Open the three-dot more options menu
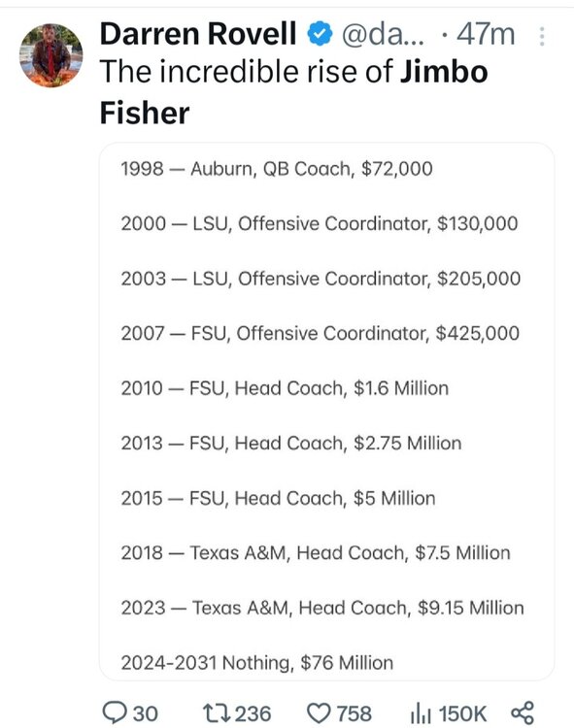This screenshot has height=728, width=574. (542, 36)
